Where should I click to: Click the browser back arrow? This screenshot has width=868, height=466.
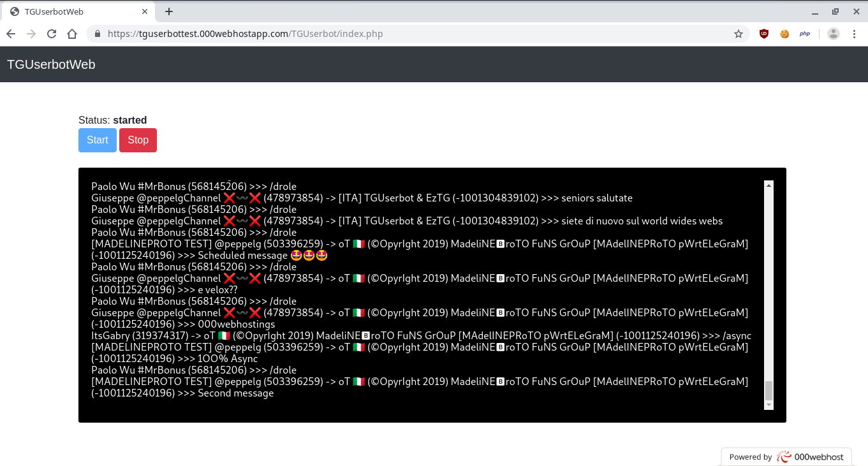click(11, 34)
